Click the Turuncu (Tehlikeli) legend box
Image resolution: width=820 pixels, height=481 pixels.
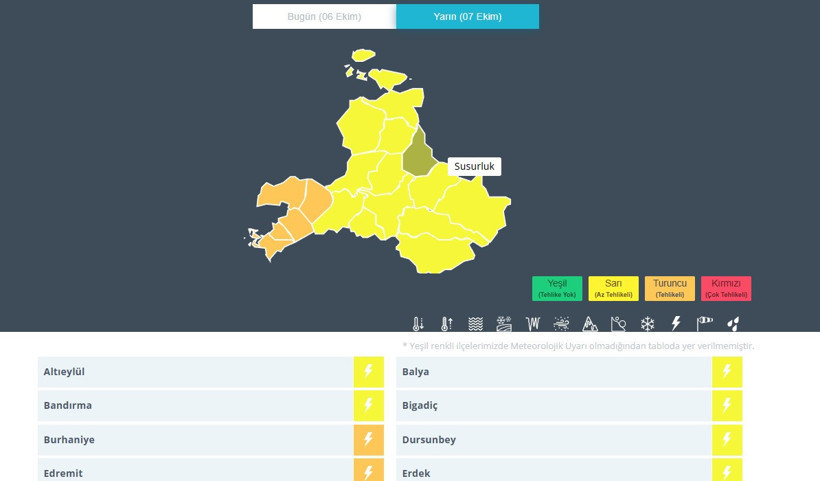pyautogui.click(x=670, y=289)
